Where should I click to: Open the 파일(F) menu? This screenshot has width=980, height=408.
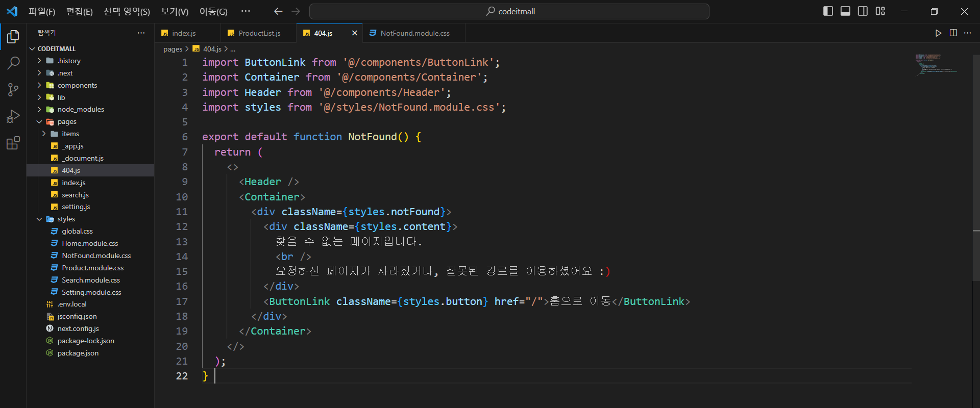pyautogui.click(x=42, y=11)
